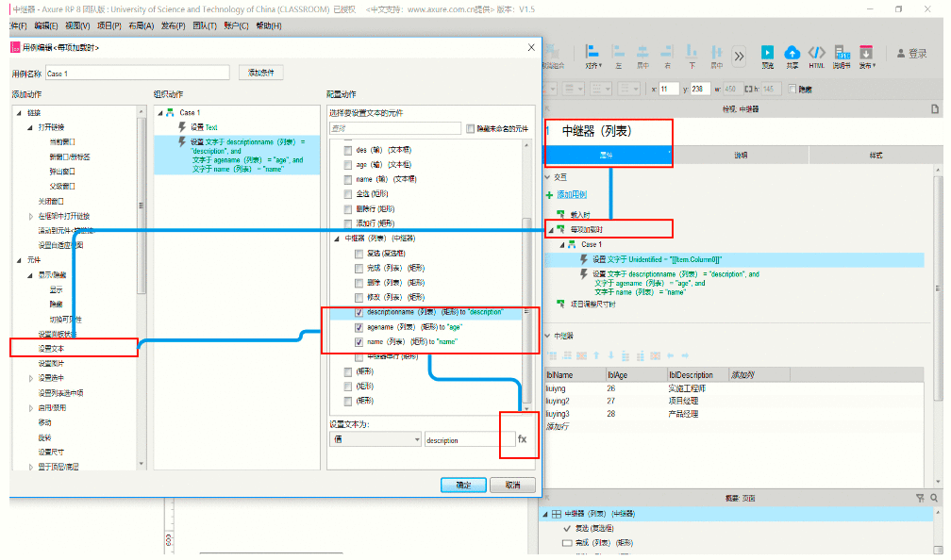Toggle the descriptionname (列表) checkbox
Viewport: 951px width, 560px height.
click(359, 312)
